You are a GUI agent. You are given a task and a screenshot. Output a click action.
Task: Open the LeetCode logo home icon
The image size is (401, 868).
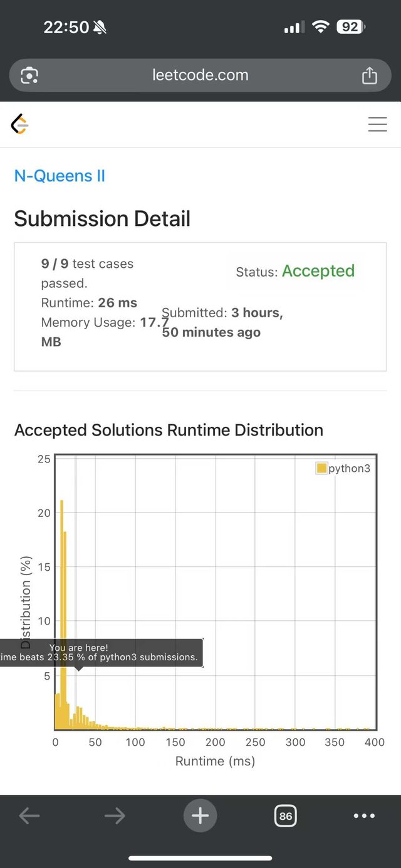pos(20,125)
